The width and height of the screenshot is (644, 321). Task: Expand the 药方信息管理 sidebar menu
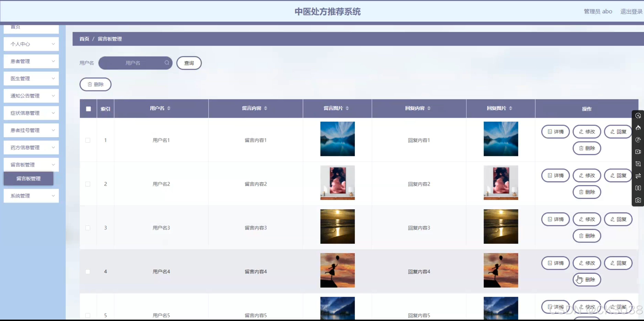point(31,147)
